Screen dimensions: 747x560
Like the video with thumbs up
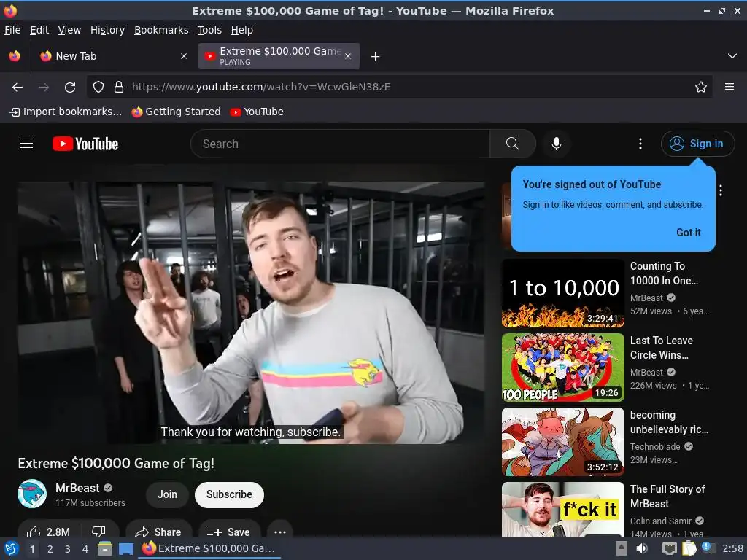[48, 531]
